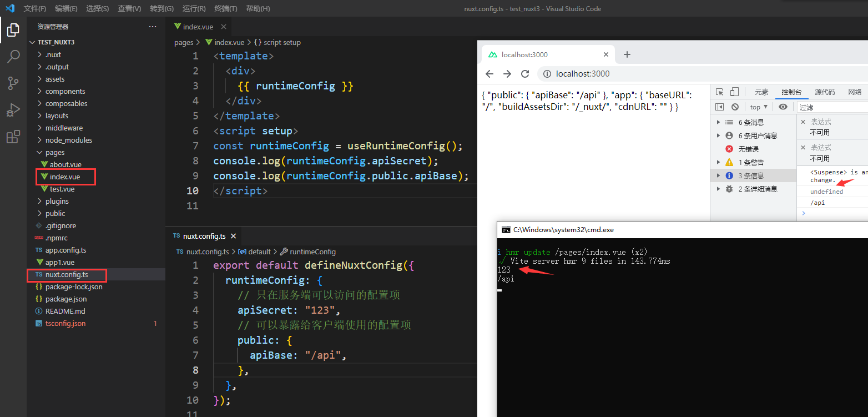Screen dimensions: 868x417
Task: Click the pages breadcrumb in index.vue editor
Action: click(x=184, y=42)
